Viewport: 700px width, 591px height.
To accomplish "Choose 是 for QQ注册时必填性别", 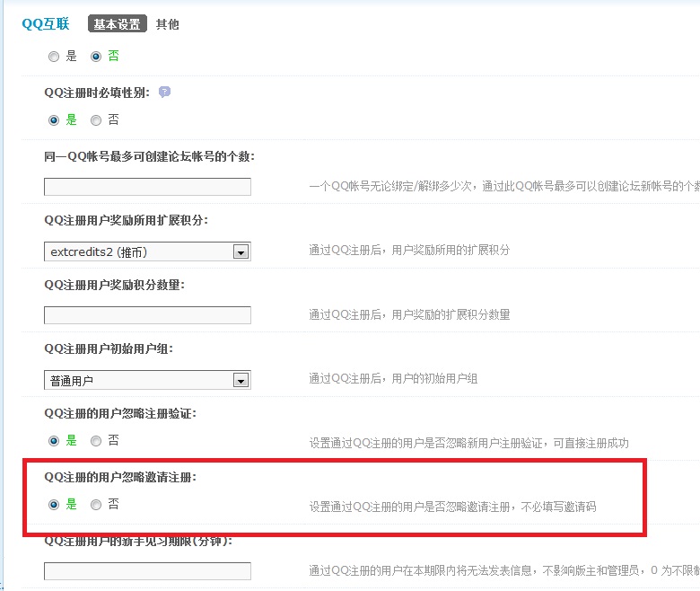I will (54, 120).
